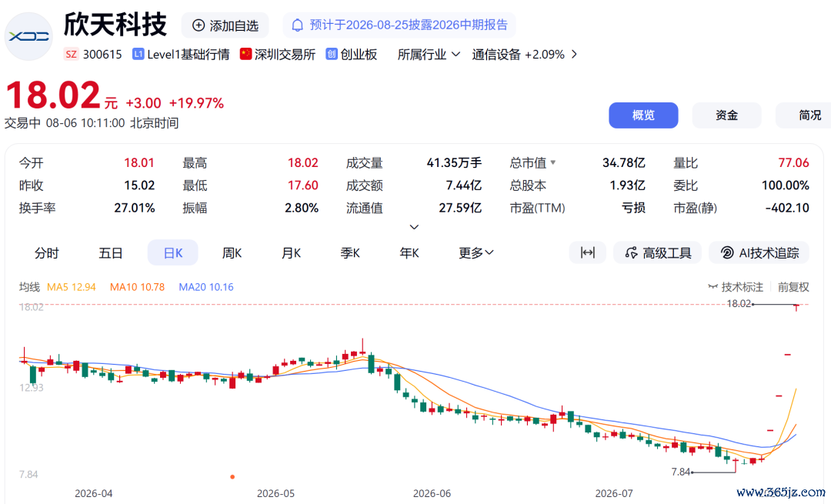
Task: Click the 7.84 low marker on chart
Action: 680,472
